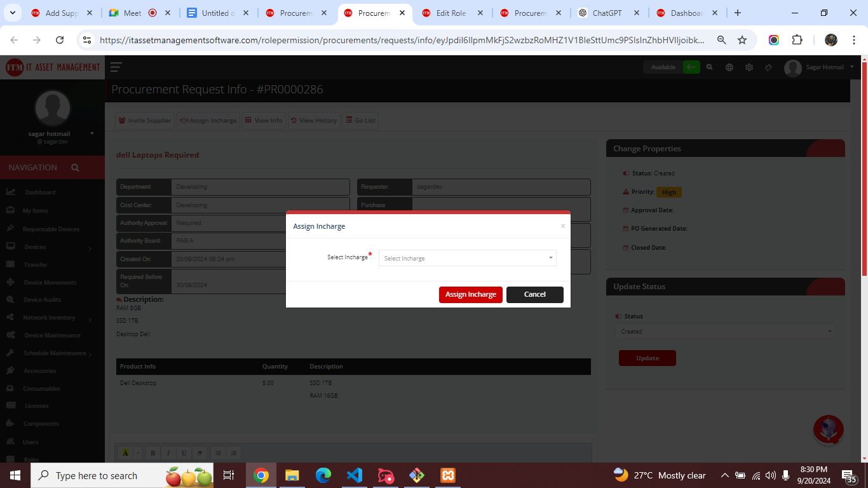Open the Select Incharge dropdown
The width and height of the screenshot is (868, 488).
click(467, 257)
